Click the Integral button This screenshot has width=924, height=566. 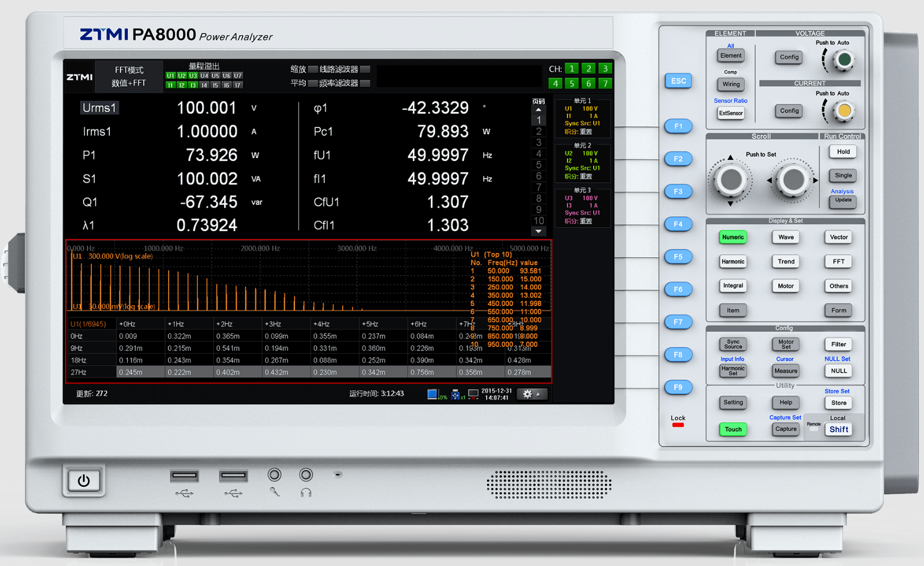[733, 286]
